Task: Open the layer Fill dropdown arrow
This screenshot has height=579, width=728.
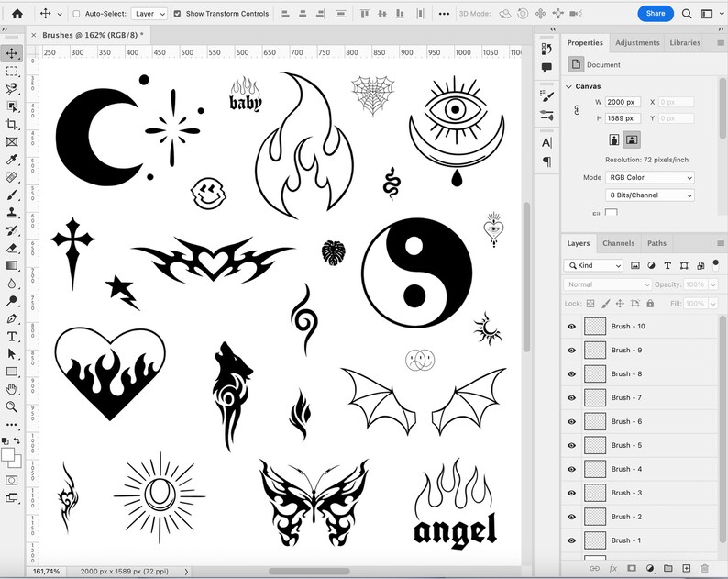Action: click(713, 304)
